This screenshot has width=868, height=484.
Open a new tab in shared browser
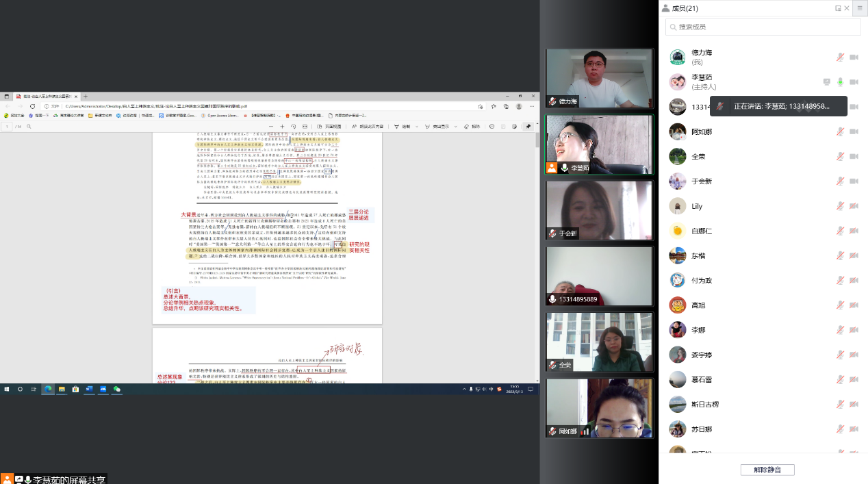tap(86, 97)
